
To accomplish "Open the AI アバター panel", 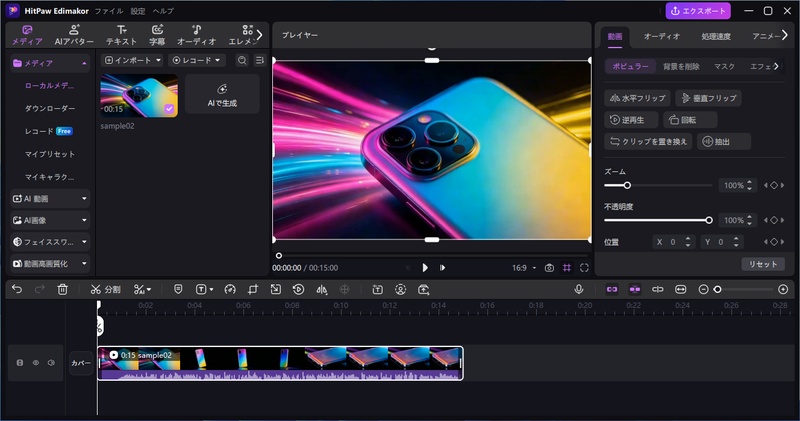I will (x=74, y=35).
